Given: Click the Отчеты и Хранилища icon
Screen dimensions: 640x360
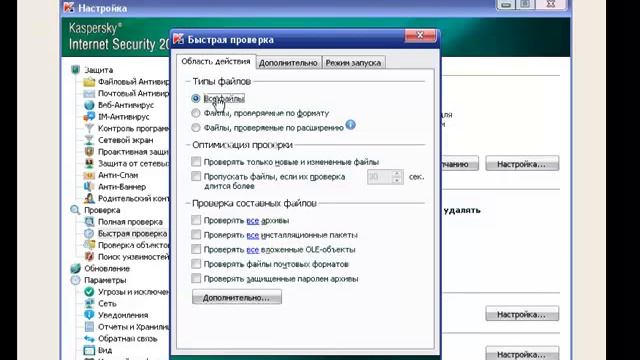Looking at the screenshot, I should [89, 327].
